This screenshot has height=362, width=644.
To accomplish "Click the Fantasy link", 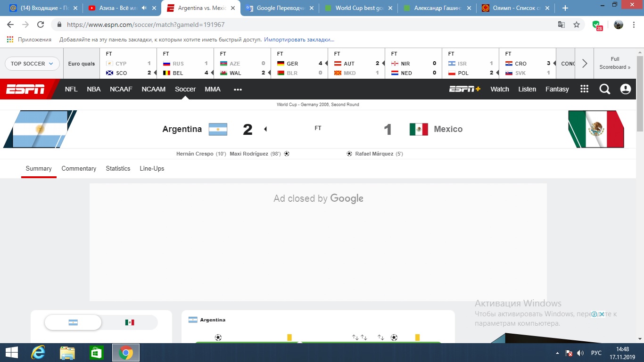I will coord(557,89).
